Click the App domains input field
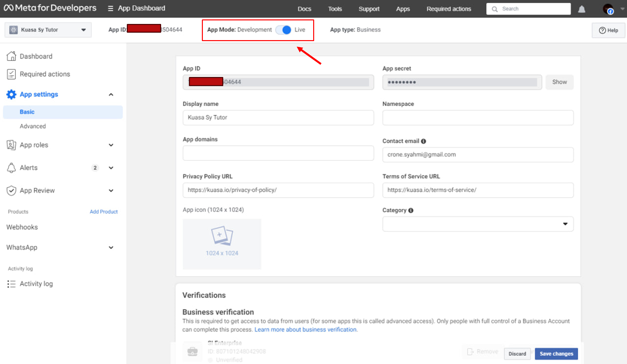627x364 pixels. (278, 153)
